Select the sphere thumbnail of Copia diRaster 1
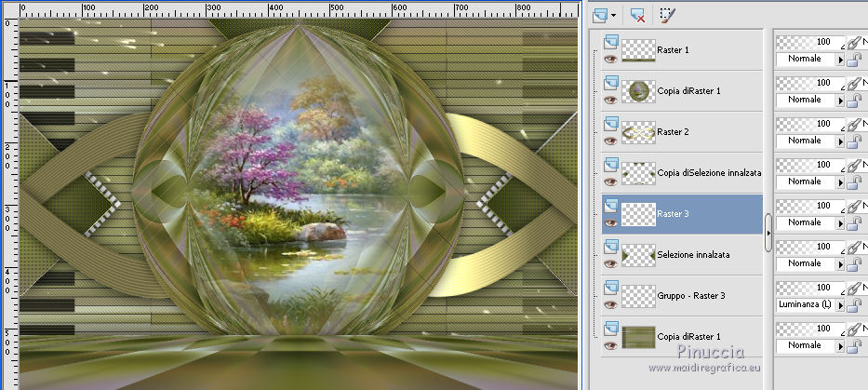 tap(638, 91)
